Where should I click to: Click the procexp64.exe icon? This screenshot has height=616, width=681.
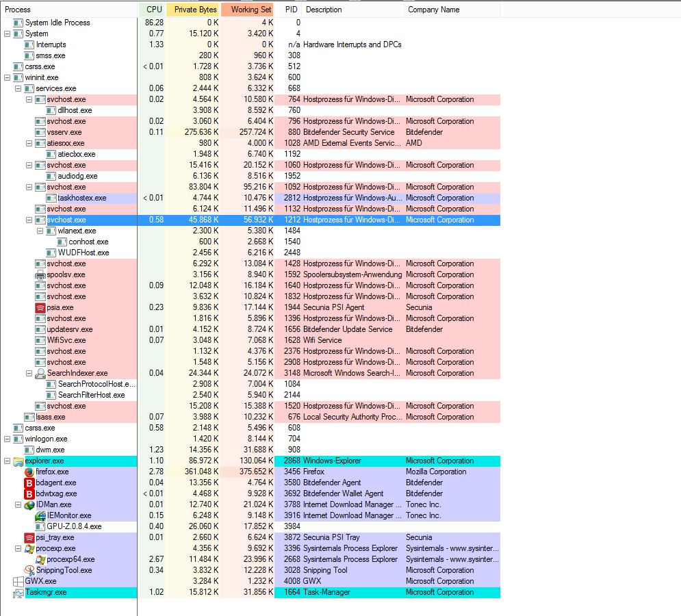pyautogui.click(x=40, y=559)
